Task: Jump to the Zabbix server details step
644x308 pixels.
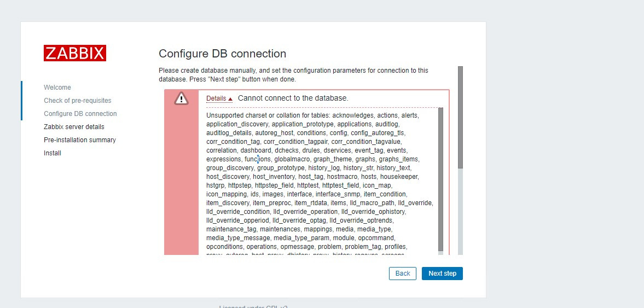Action: (x=74, y=127)
